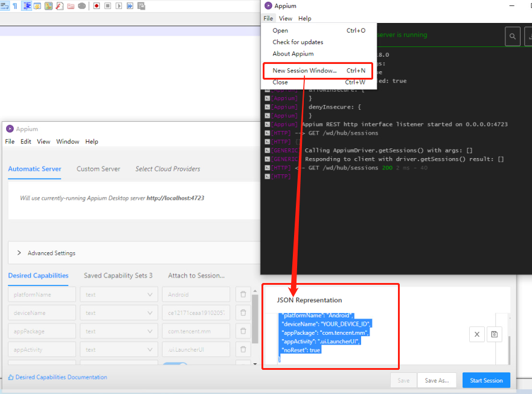Open the Desired Capabilities Documentation link
The width and height of the screenshot is (532, 394).
click(x=57, y=377)
